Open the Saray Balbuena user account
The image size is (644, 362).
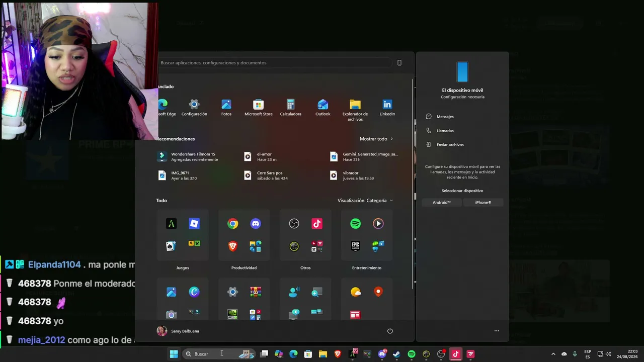coord(178,331)
